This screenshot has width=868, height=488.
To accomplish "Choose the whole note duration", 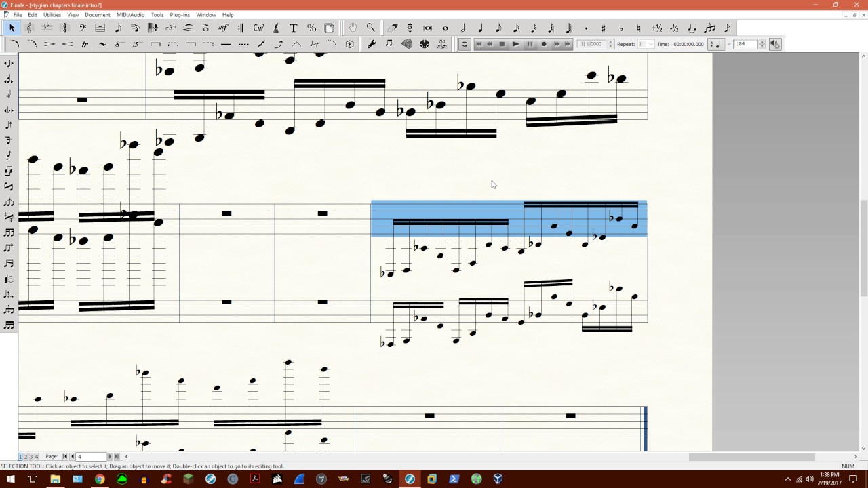I will click(446, 28).
